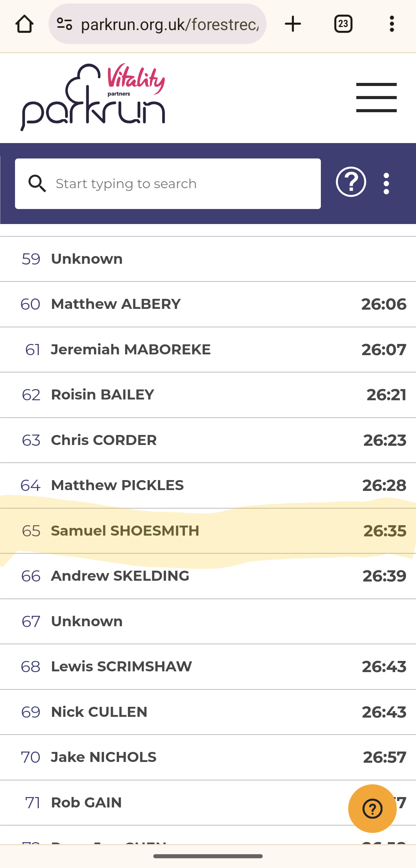Image resolution: width=416 pixels, height=868 pixels.
Task: Open the browser three-dot overflow menu
Action: [x=392, y=24]
